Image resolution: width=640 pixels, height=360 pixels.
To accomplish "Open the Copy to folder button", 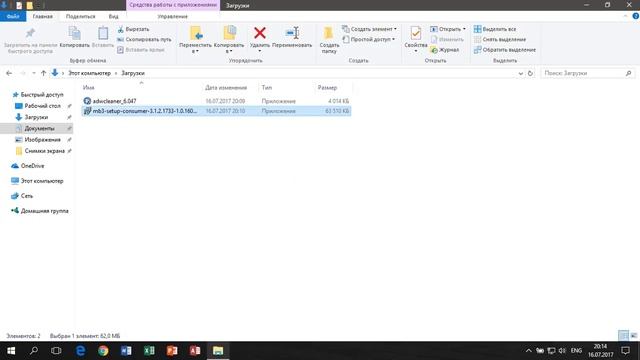I will [x=229, y=39].
